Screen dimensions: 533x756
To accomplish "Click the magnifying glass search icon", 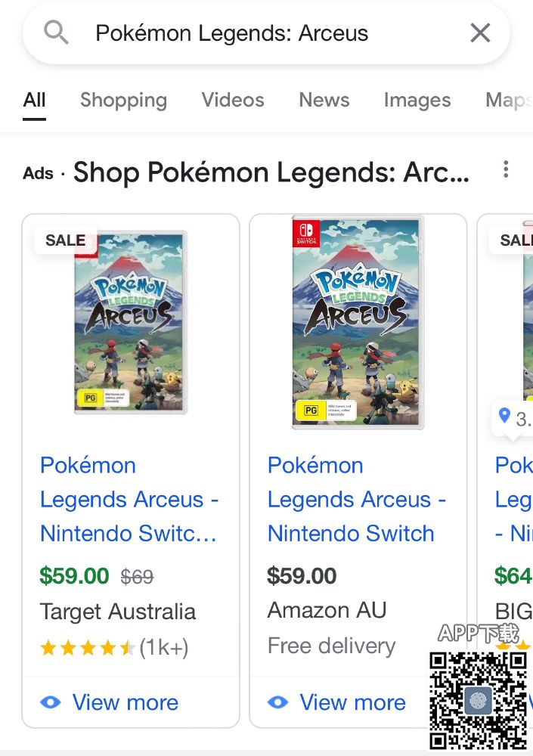I will (x=57, y=33).
